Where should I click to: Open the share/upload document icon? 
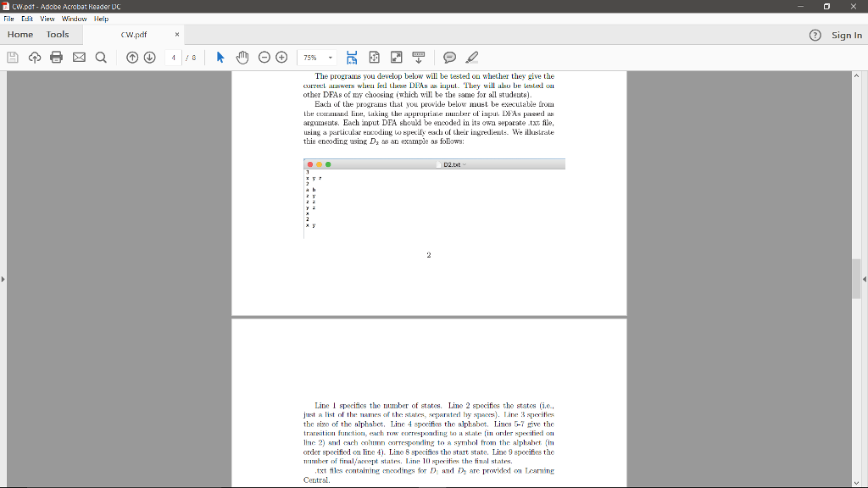point(34,57)
